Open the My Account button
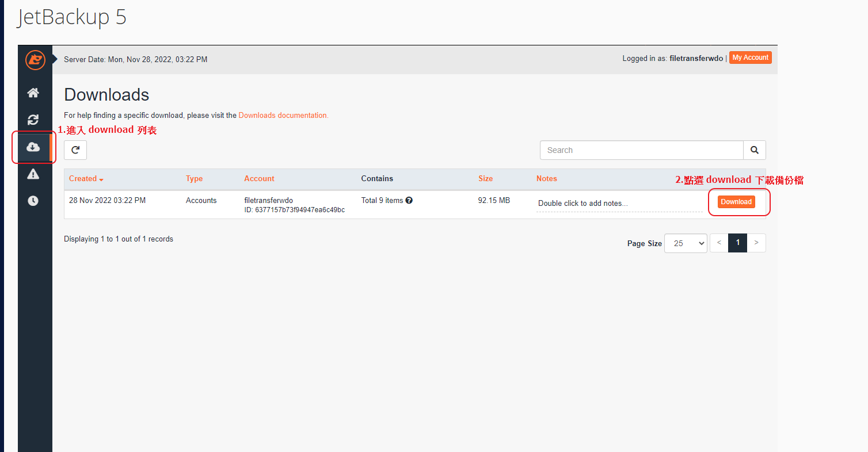The height and width of the screenshot is (452, 868). (x=750, y=58)
